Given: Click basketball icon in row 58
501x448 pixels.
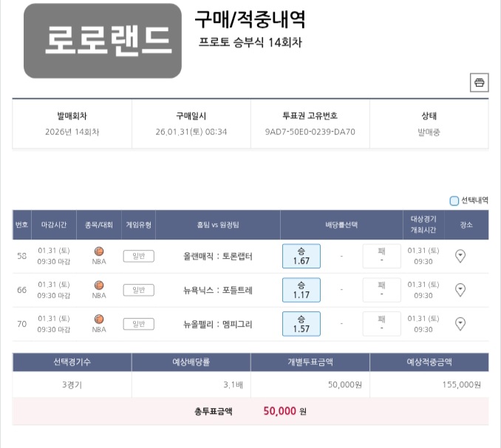Looking at the screenshot, I should (99, 251).
